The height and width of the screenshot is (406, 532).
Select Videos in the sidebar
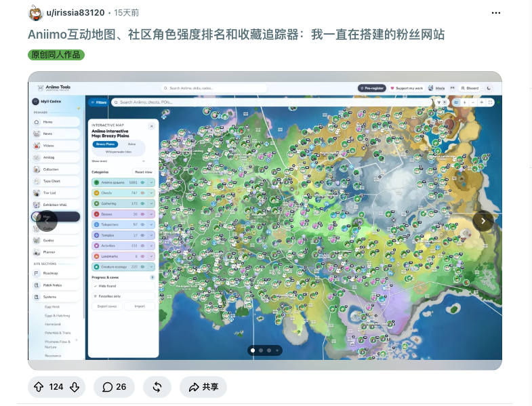(56, 146)
